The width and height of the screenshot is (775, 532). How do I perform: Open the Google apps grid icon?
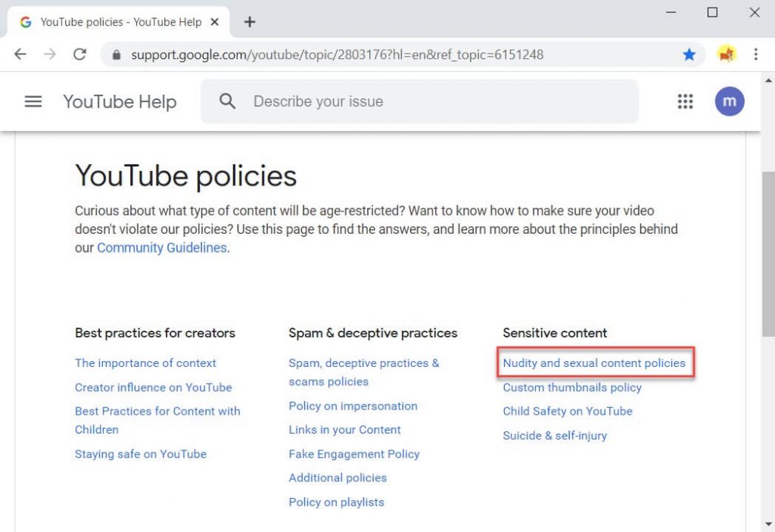click(685, 101)
